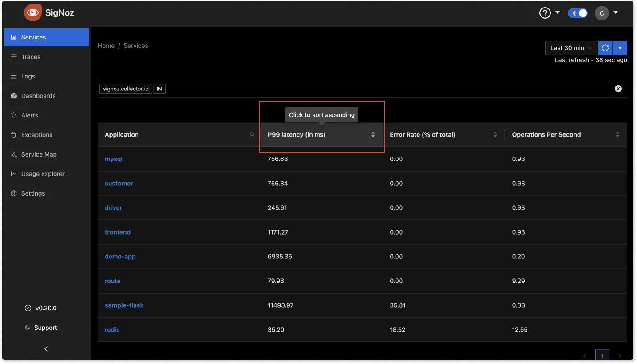
Task: Click the 1171.27 latency value
Action: [x=278, y=232]
